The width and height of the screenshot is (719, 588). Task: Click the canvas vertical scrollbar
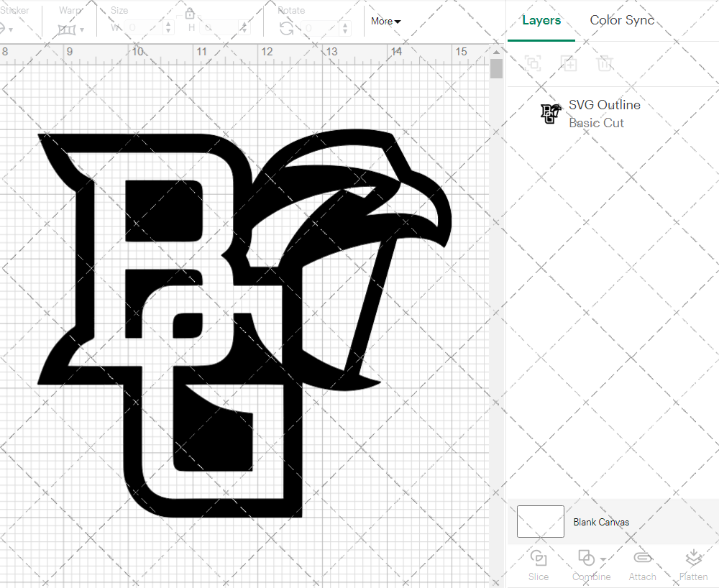(496, 68)
